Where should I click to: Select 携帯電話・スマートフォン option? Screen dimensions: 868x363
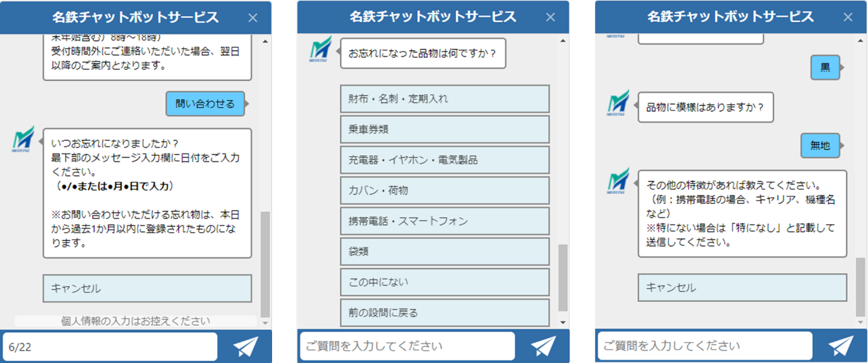pos(445,221)
